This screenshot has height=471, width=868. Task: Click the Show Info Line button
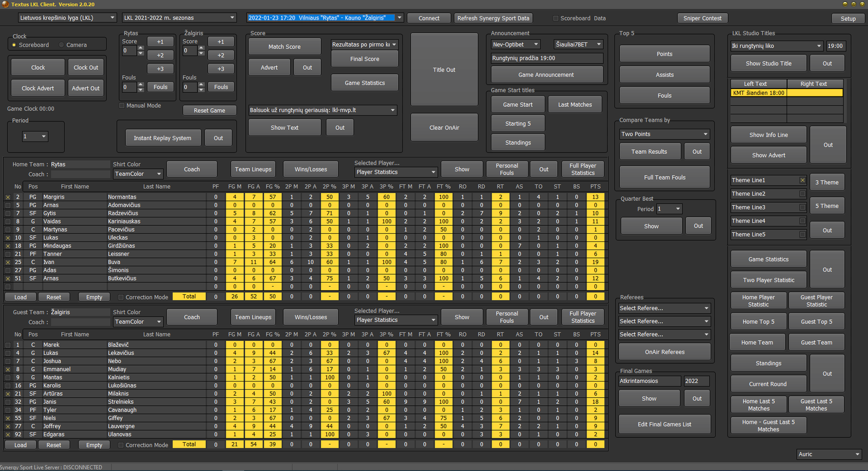(x=769, y=135)
